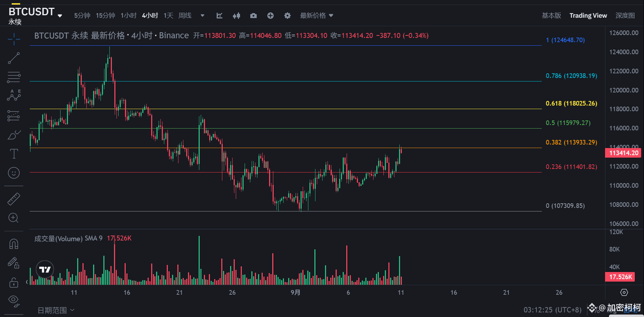Click the 03:12:25 (UTC+8) timezone clock
The image size is (644, 317).
coord(552,310)
